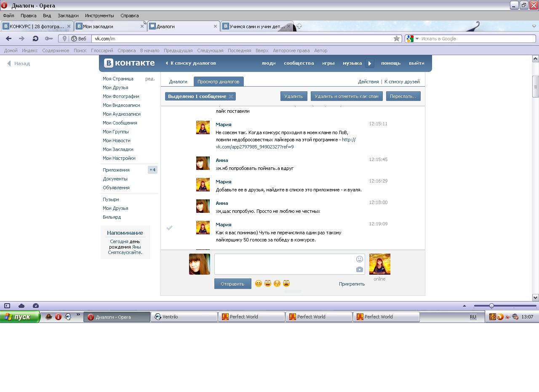The height and width of the screenshot is (392, 539).
Task: Insert the fourth shocked emoji
Action: [x=286, y=283]
